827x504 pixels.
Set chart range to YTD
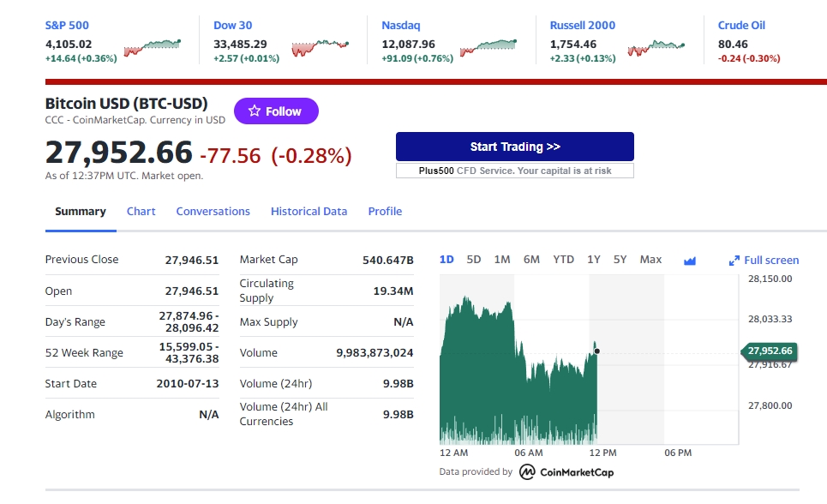point(563,260)
